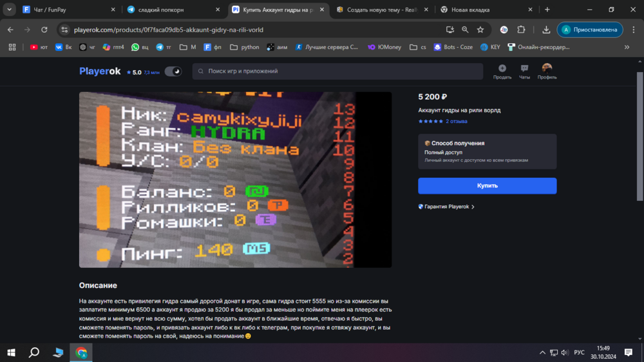644x362 pixels.
Task: Open the '2 отзыва' reviews link
Action: [457, 121]
